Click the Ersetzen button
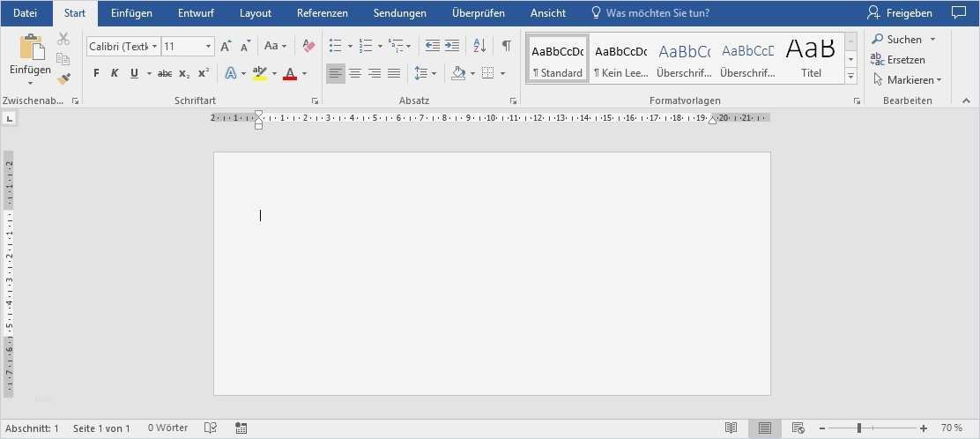This screenshot has height=439, width=980. pos(898,59)
